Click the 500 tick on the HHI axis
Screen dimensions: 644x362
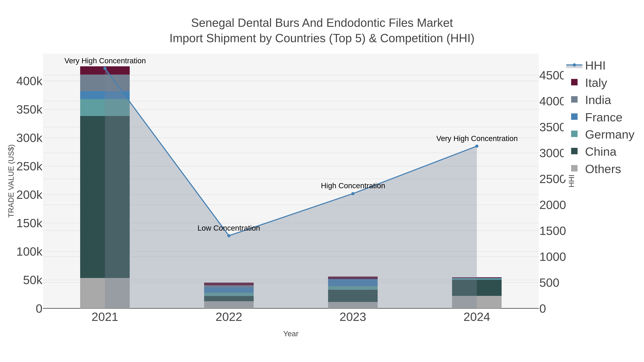point(549,283)
